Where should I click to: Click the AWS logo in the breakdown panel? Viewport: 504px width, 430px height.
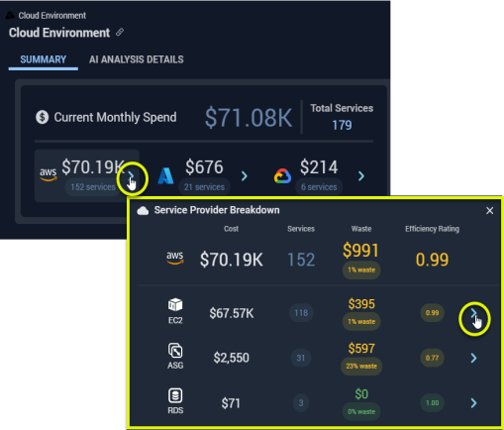pos(175,259)
